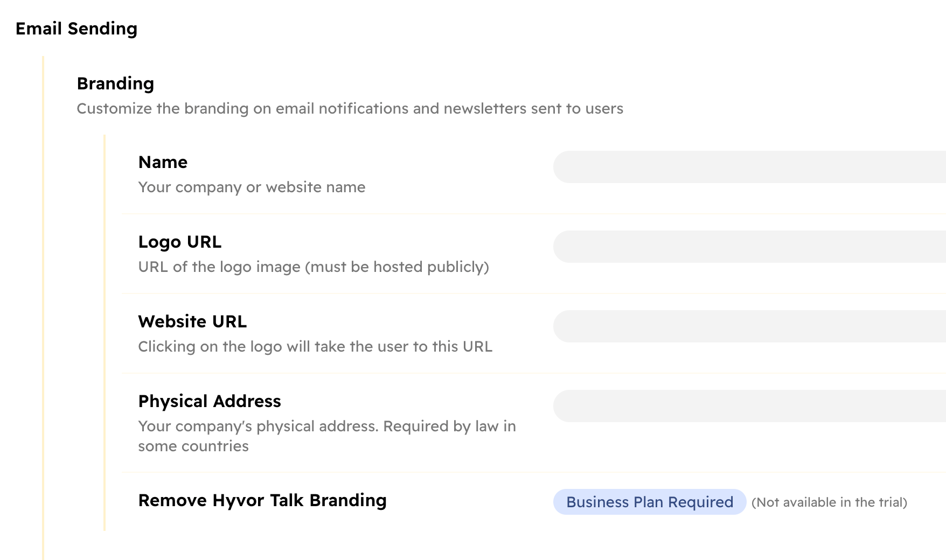
Task: Click the Website URL input field
Action: (749, 326)
